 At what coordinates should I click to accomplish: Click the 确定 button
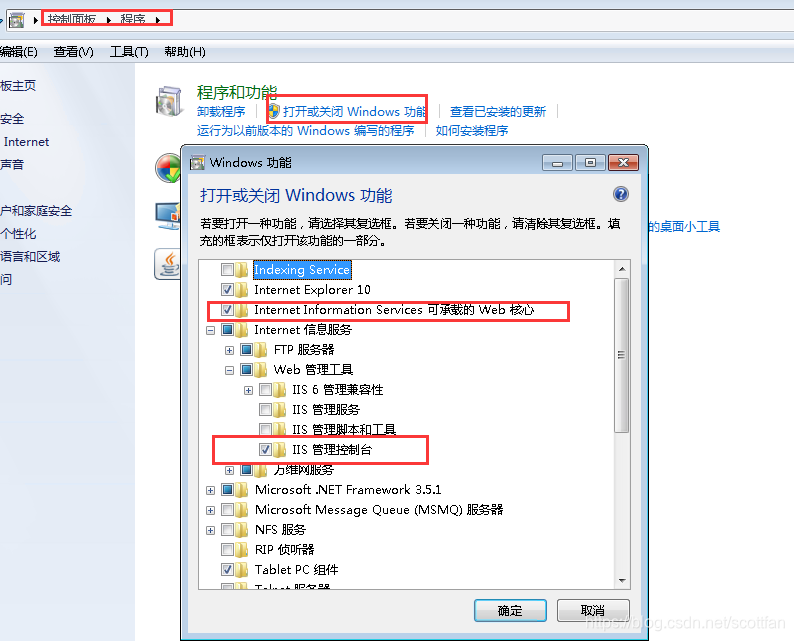[x=510, y=610]
